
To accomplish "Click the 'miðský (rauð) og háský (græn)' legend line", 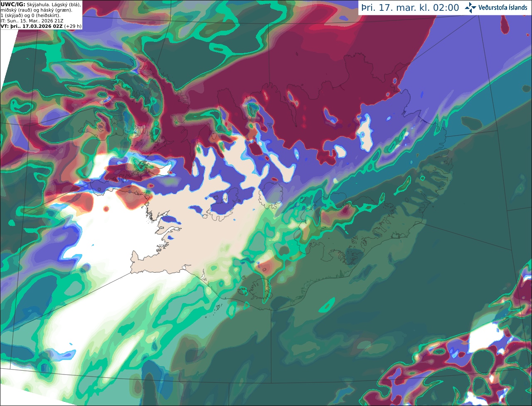I will (x=36, y=10).
